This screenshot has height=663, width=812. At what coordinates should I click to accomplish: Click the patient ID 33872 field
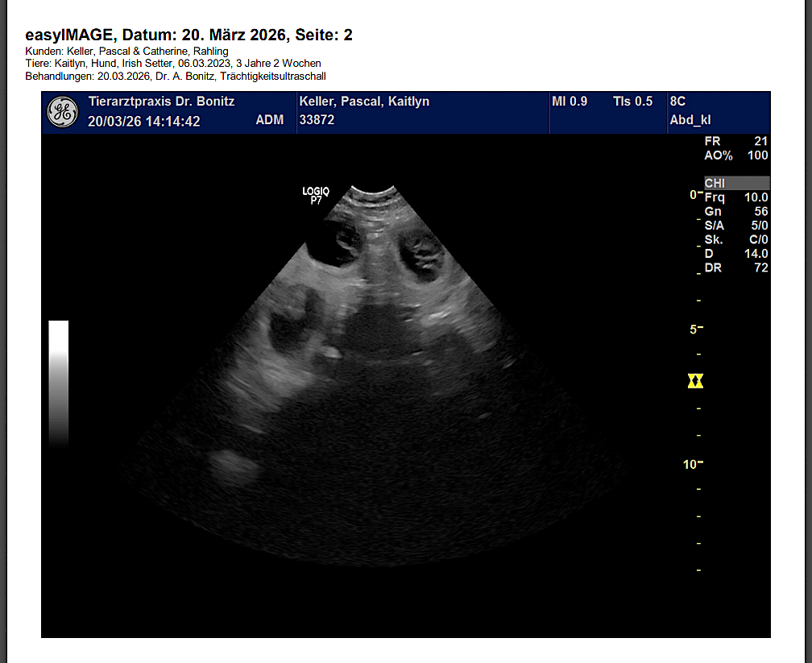[x=317, y=120]
